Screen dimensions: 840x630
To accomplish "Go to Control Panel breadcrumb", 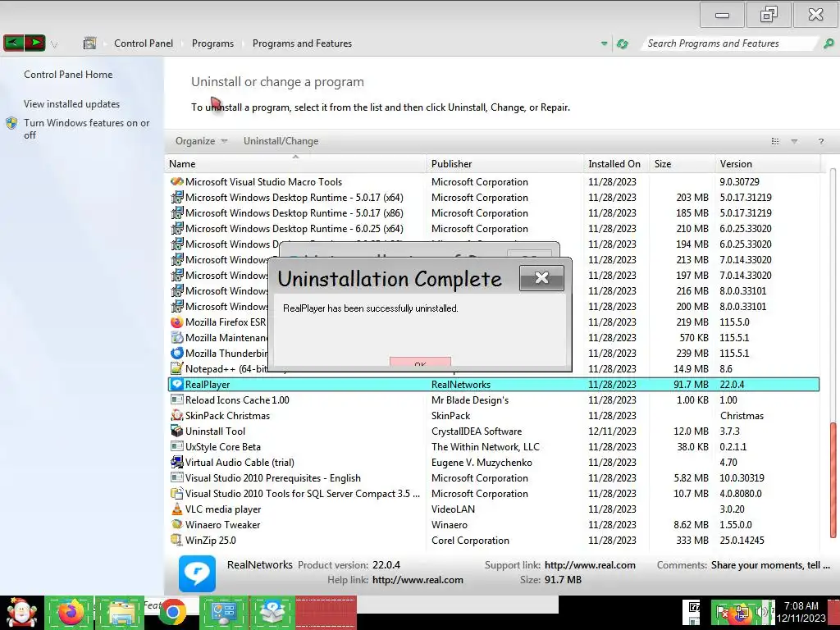I will tap(144, 43).
